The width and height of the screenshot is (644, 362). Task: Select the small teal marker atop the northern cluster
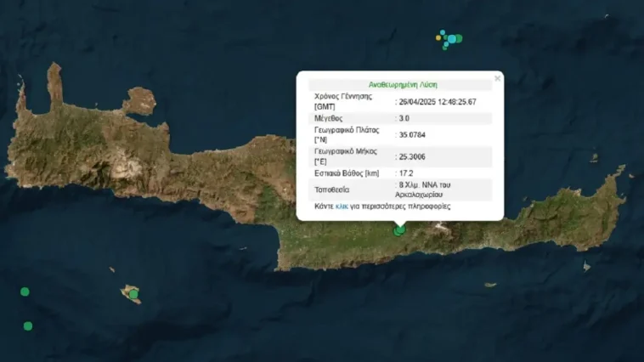click(443, 32)
